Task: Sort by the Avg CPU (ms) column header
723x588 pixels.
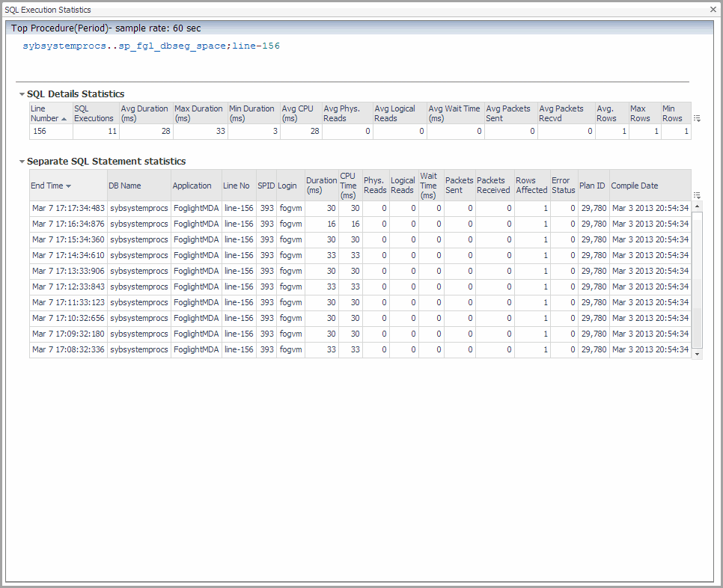Action: click(299, 113)
